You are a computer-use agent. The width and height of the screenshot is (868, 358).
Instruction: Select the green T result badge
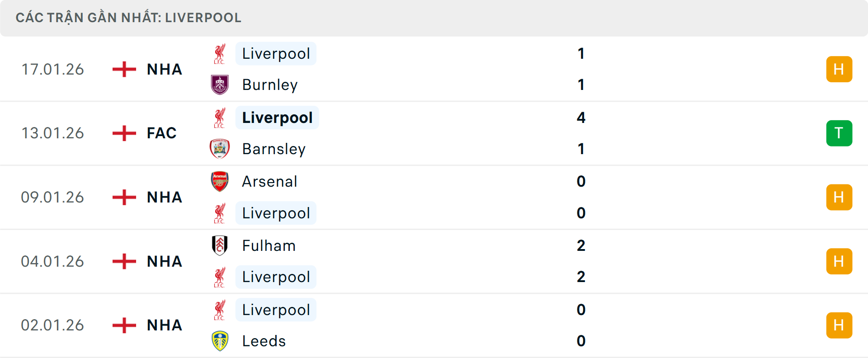839,133
